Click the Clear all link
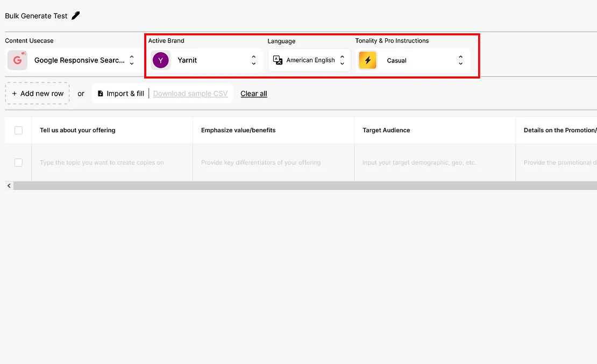This screenshot has height=364, width=597. [254, 94]
